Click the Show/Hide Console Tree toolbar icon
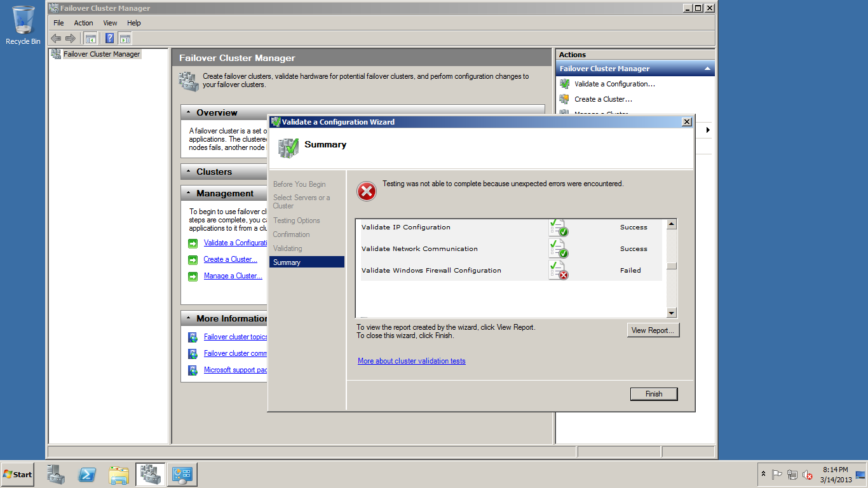 click(91, 38)
